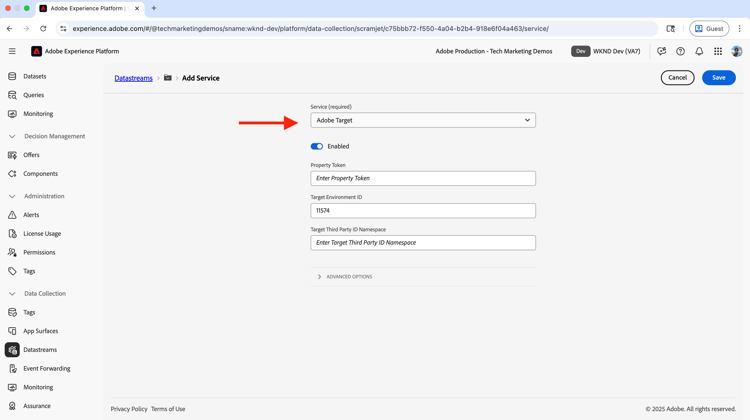
Task: Open Event Forwarding in the sidebar
Action: (x=46, y=368)
